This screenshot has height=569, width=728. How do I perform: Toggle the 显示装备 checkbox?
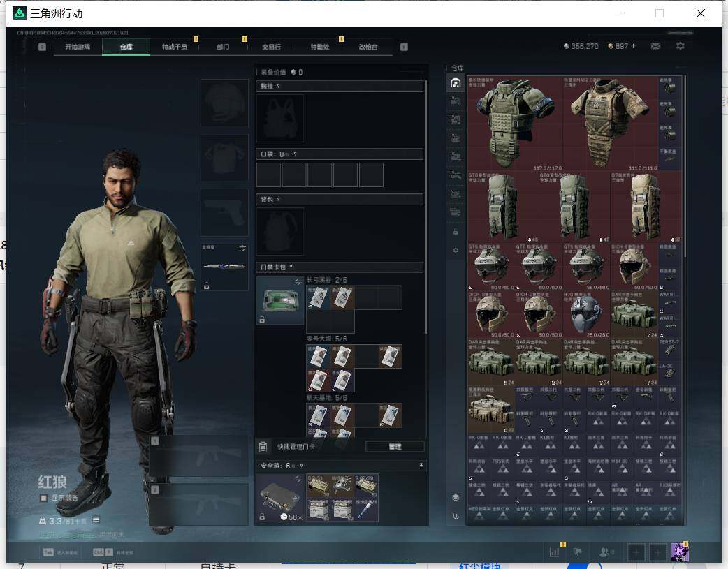[x=43, y=498]
